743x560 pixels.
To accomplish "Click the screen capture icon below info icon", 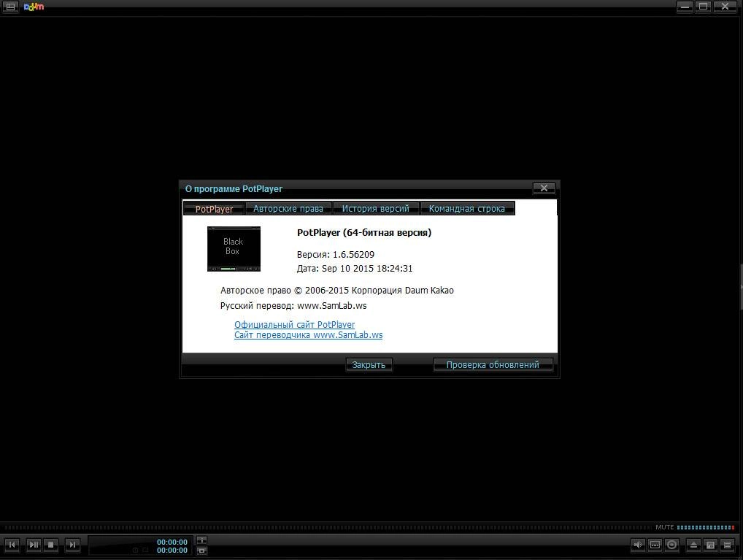I will coord(201,551).
